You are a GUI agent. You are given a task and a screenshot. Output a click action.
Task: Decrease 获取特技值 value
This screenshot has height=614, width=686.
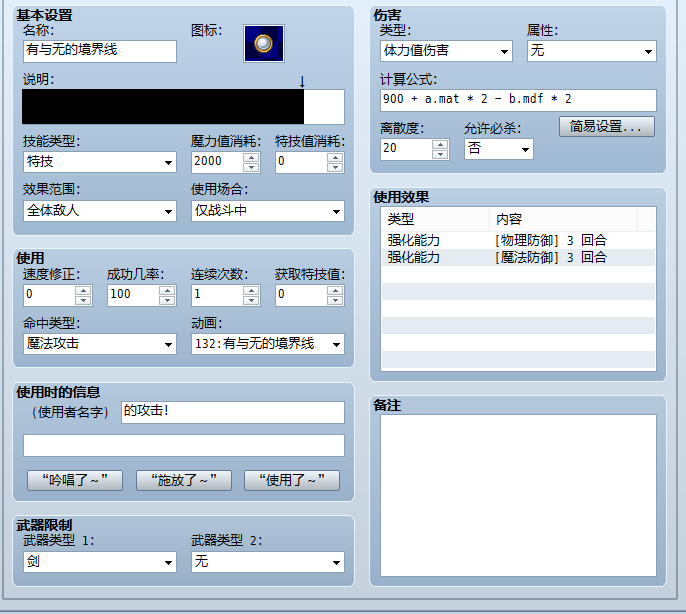(x=335, y=300)
